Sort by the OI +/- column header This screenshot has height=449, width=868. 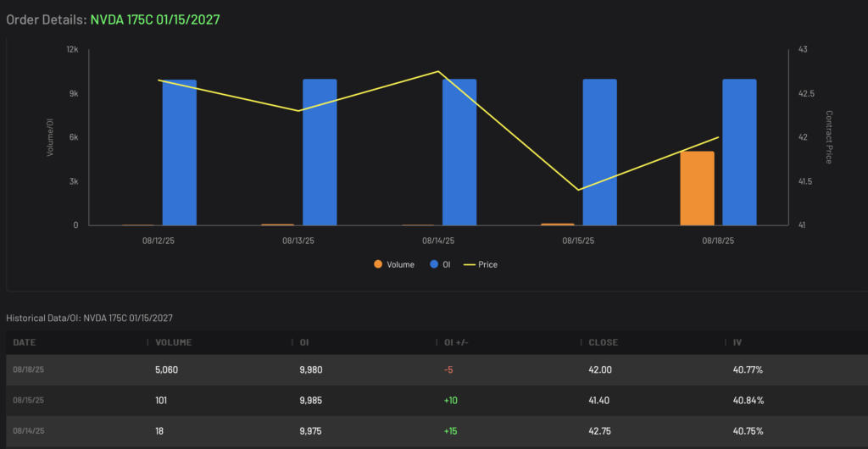(456, 342)
